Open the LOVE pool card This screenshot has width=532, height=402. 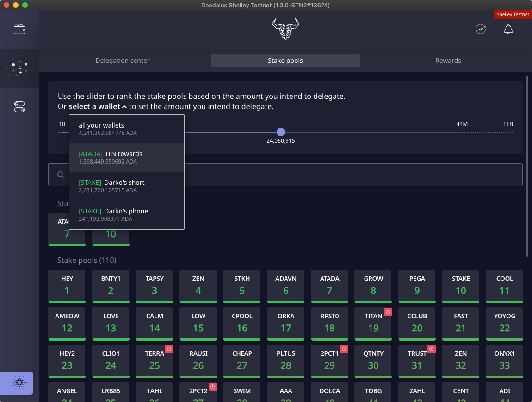click(x=111, y=324)
